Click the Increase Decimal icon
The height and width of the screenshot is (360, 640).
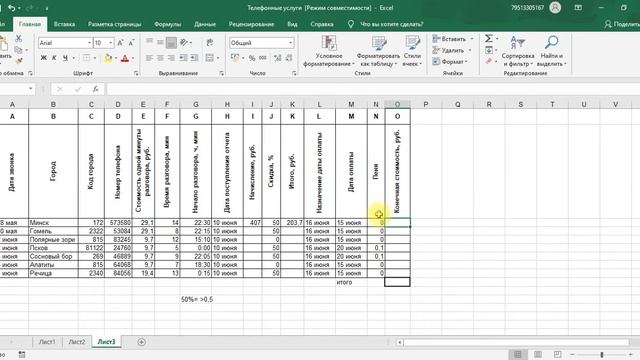pos(278,58)
